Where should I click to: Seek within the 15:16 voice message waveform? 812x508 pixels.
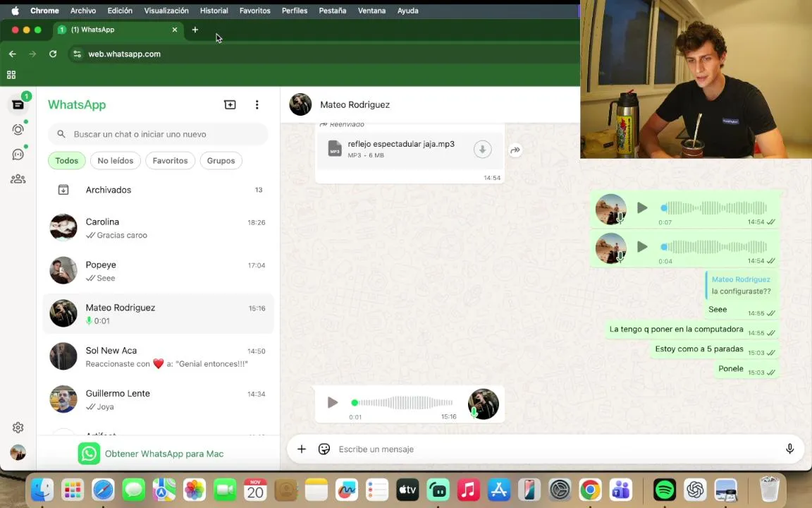(403, 402)
